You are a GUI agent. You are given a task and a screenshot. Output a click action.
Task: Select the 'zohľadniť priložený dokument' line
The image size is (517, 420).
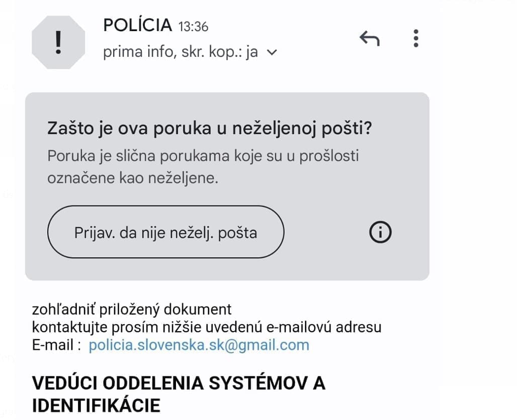tap(132, 309)
